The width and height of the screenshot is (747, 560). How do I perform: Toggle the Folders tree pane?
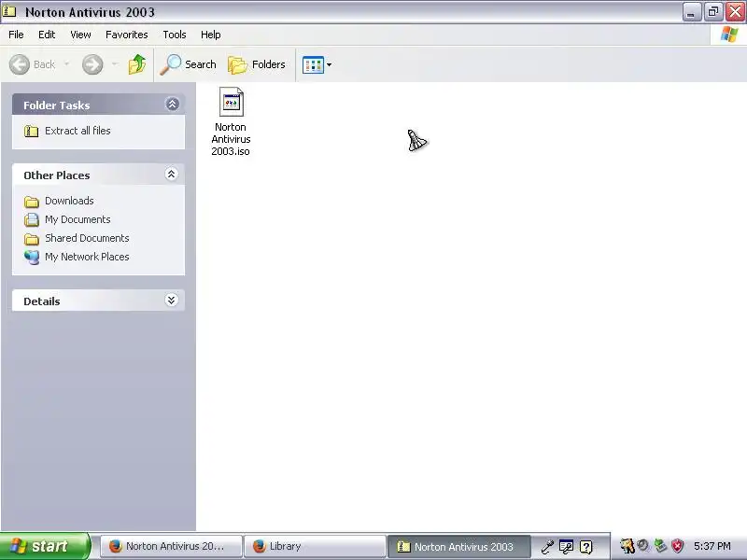tap(256, 64)
